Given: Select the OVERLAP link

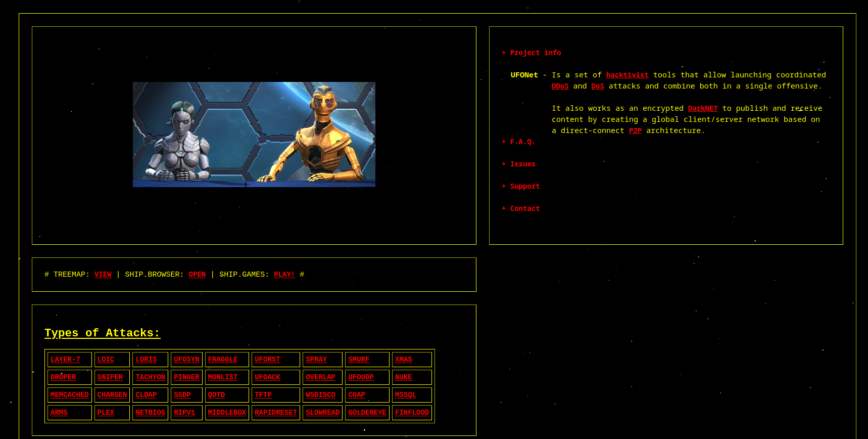Looking at the screenshot, I should point(320,377).
